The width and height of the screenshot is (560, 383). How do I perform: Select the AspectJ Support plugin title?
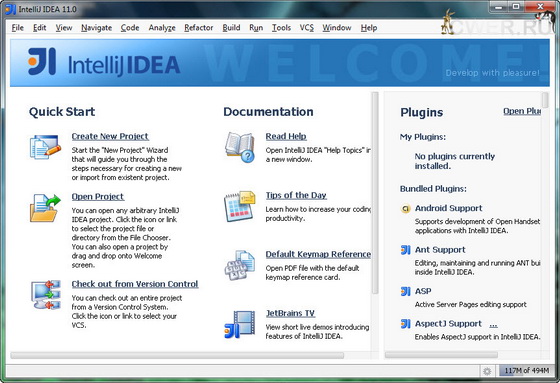[448, 324]
